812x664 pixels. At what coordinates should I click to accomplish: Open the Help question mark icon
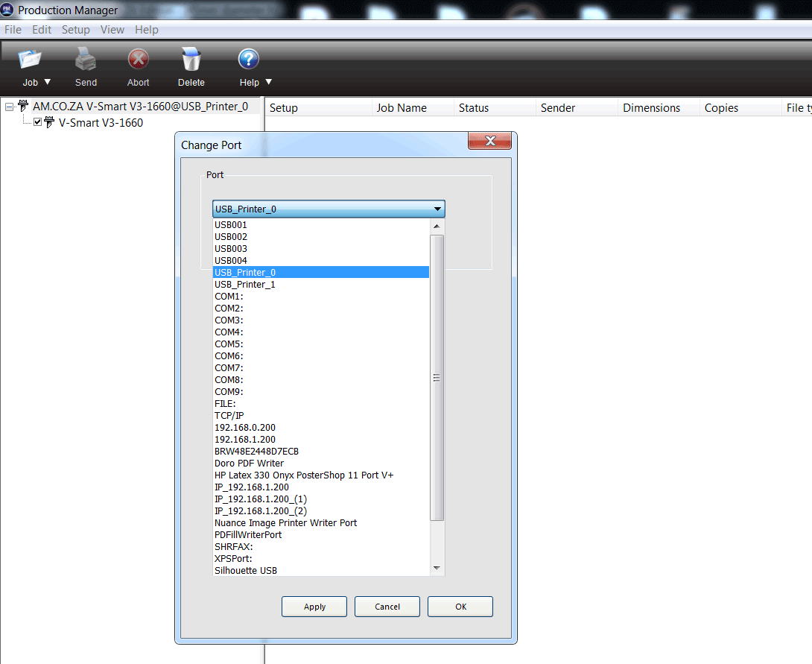click(x=248, y=60)
